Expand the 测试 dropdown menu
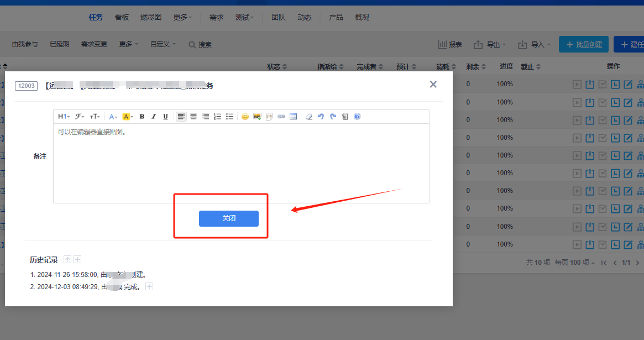 coord(244,17)
